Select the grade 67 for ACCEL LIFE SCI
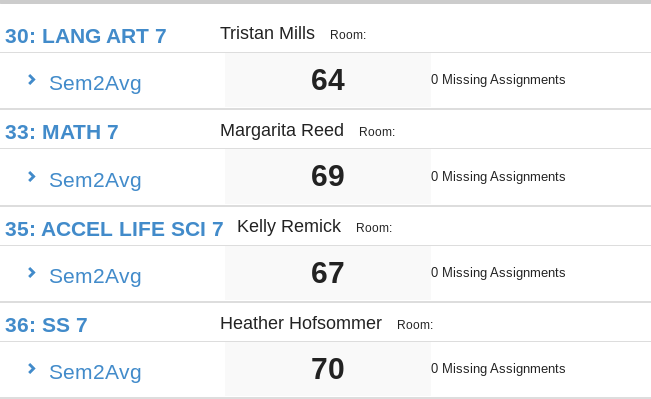 click(x=328, y=273)
